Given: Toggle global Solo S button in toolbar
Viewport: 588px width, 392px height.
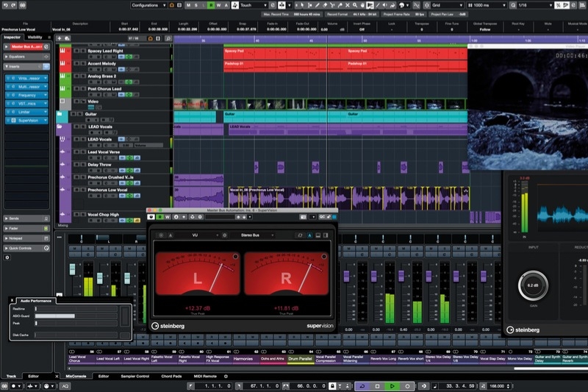Looking at the screenshot, I should point(196,5).
